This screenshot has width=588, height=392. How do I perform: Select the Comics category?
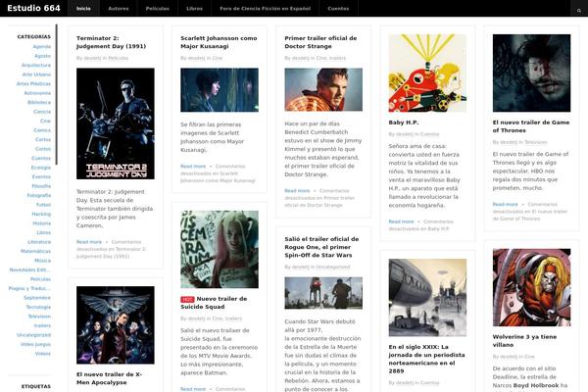[x=42, y=130]
